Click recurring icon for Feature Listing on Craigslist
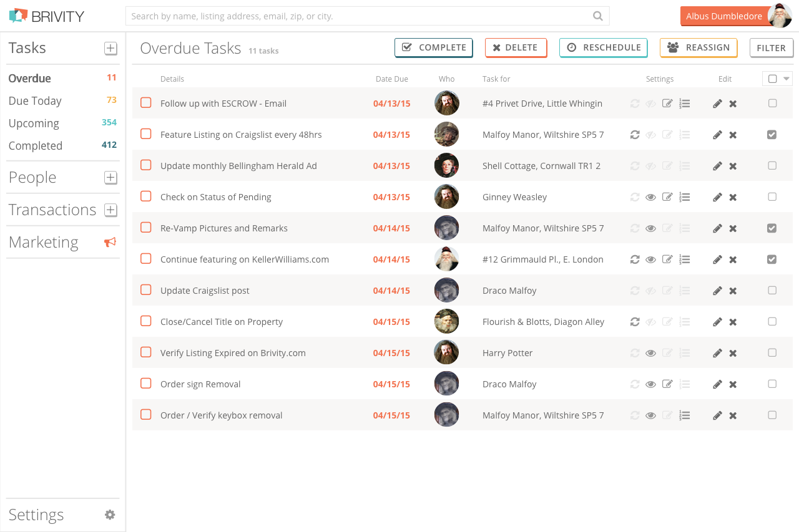 pyautogui.click(x=635, y=135)
